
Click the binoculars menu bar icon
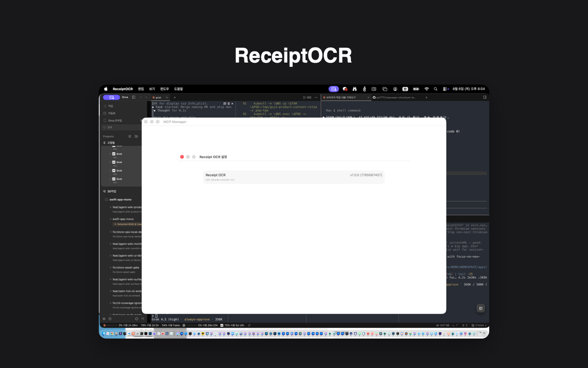355,89
